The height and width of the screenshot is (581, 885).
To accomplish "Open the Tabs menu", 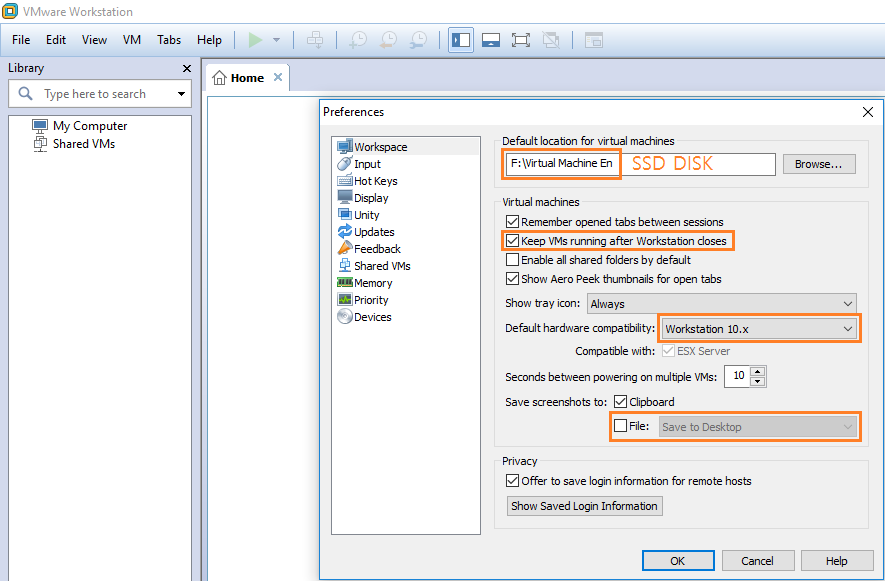I will click(169, 40).
